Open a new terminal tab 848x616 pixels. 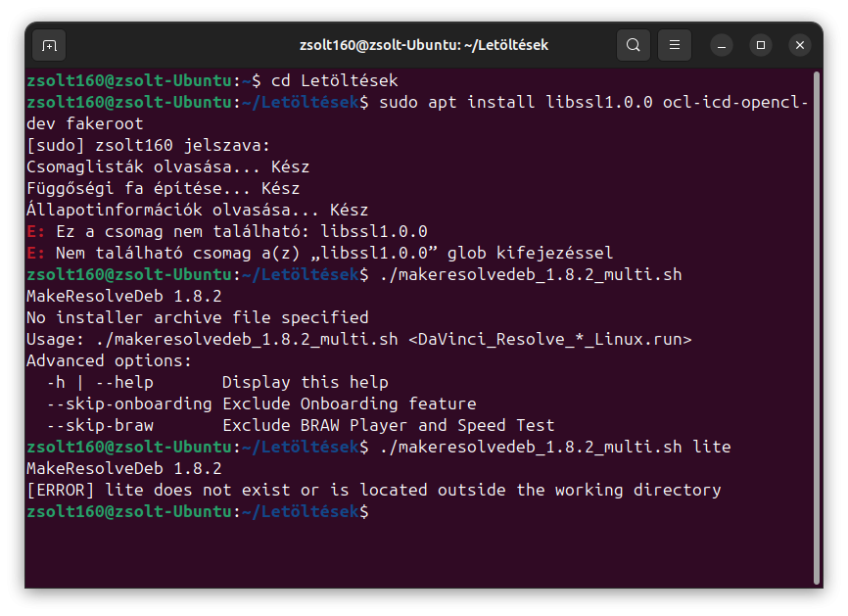[50, 45]
